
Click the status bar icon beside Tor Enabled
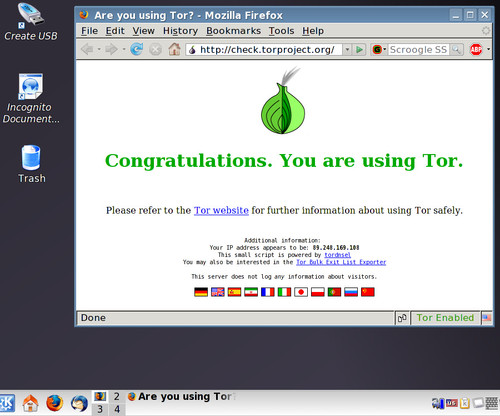click(402, 318)
